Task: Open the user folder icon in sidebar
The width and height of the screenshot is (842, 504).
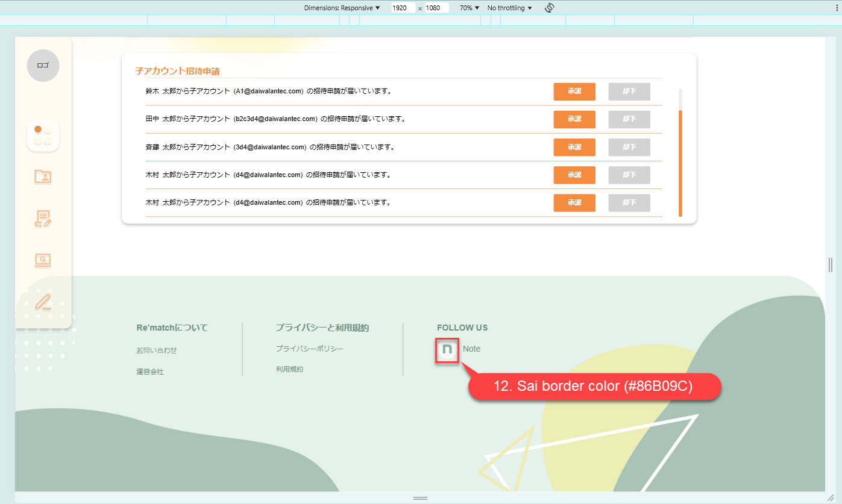Action: click(43, 176)
